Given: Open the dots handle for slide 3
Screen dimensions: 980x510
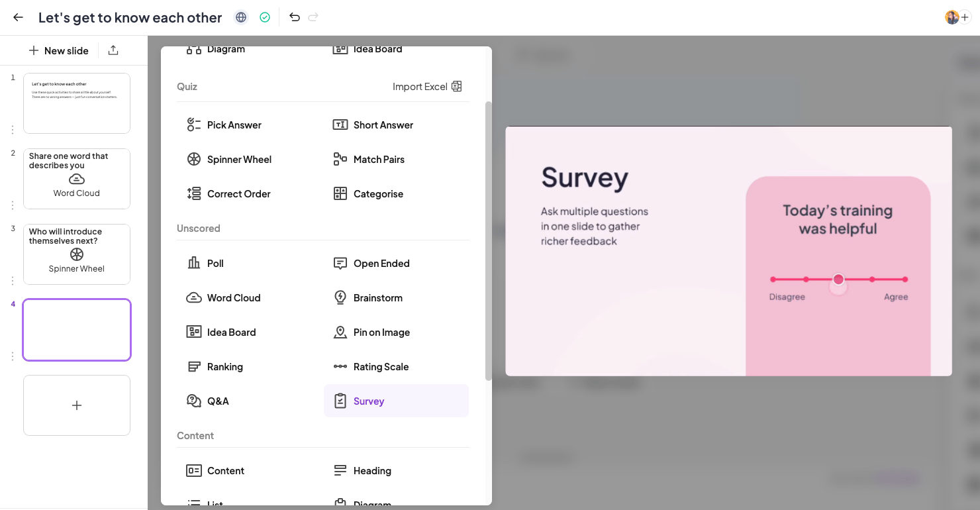Looking at the screenshot, I should (x=13, y=281).
